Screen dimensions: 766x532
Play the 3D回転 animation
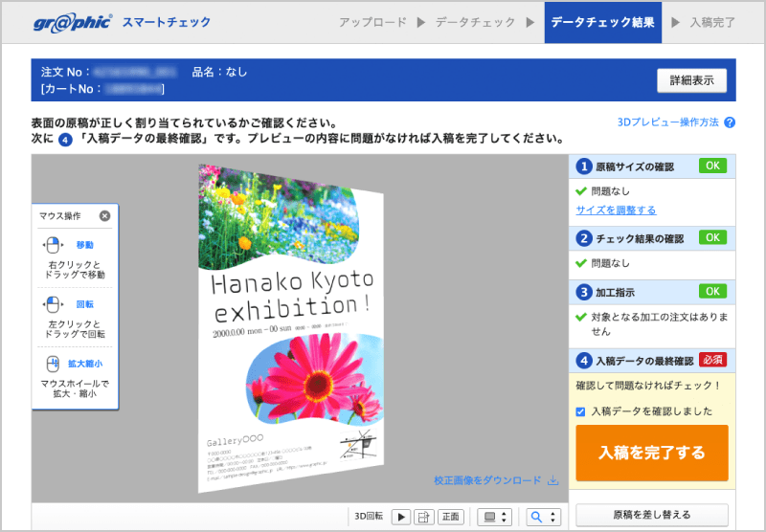point(401,517)
